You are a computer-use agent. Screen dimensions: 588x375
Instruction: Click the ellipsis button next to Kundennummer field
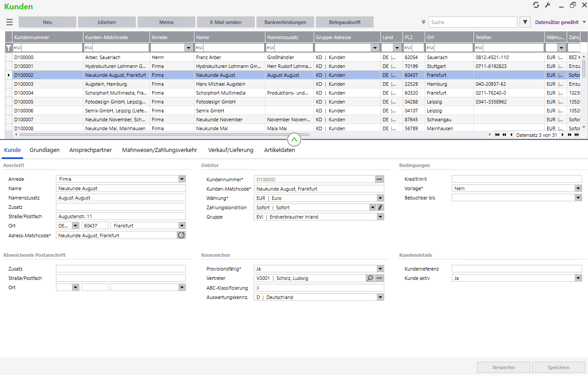point(379,180)
